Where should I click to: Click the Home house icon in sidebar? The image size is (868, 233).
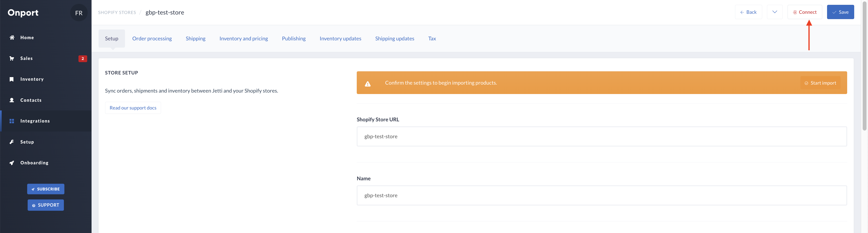coord(12,38)
